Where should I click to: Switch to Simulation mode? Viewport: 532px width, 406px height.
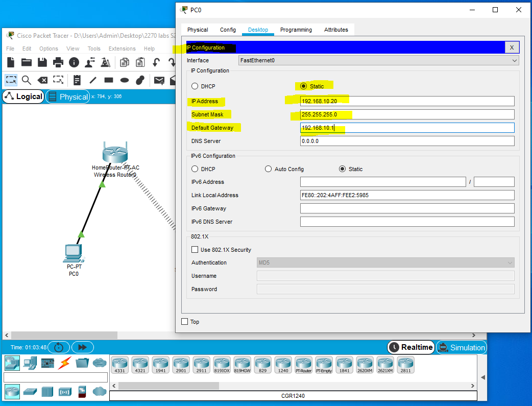pos(461,347)
